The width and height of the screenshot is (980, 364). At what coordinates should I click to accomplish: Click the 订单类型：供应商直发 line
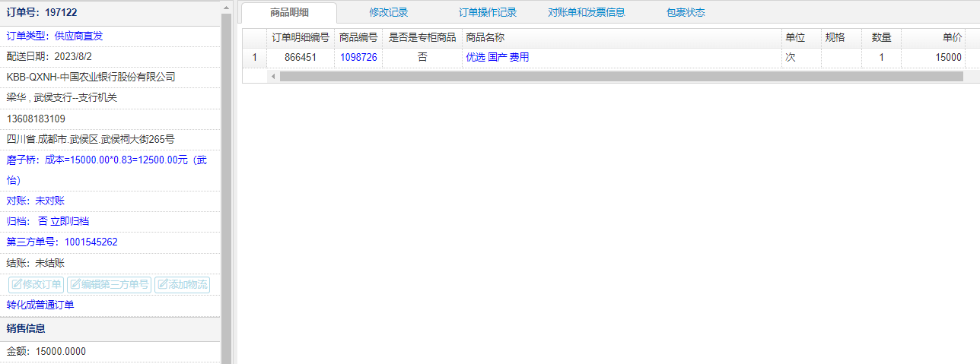point(55,36)
